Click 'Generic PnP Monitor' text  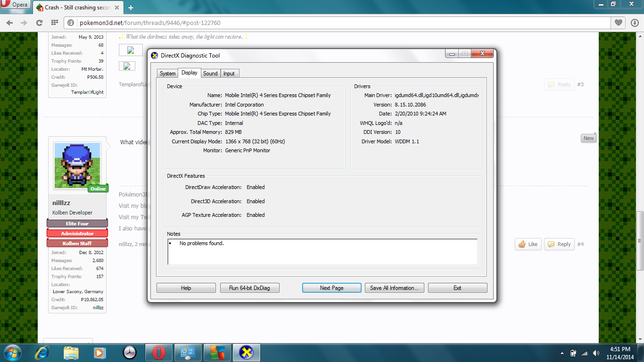click(248, 150)
